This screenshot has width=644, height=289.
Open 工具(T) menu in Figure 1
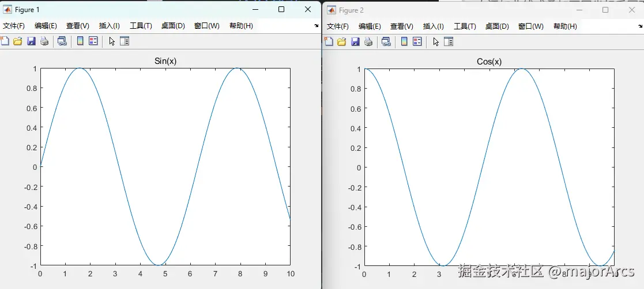coord(141,26)
